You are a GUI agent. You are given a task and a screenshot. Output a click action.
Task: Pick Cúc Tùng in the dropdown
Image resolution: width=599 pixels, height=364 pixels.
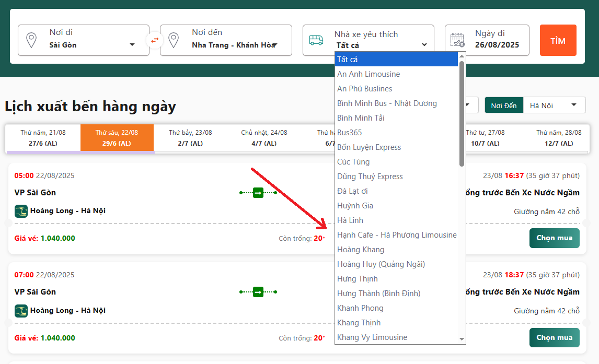[396, 162]
